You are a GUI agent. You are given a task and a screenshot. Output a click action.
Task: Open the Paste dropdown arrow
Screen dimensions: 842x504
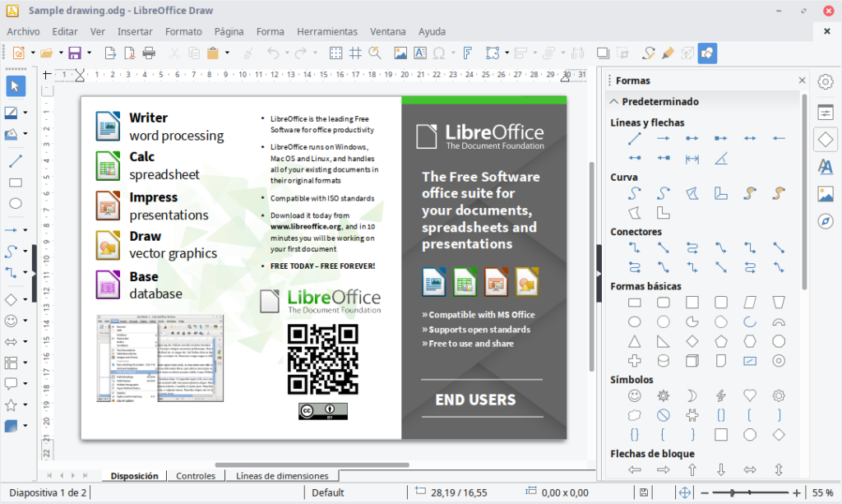[227, 53]
